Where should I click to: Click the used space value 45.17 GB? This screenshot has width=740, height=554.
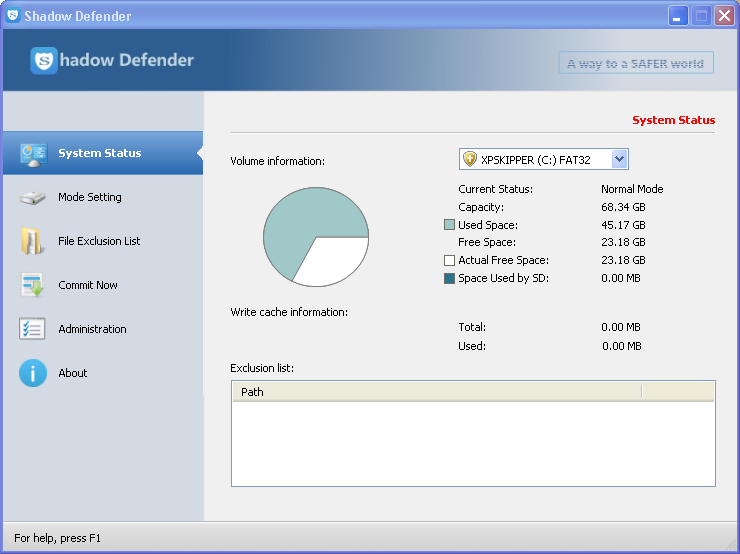(623, 225)
